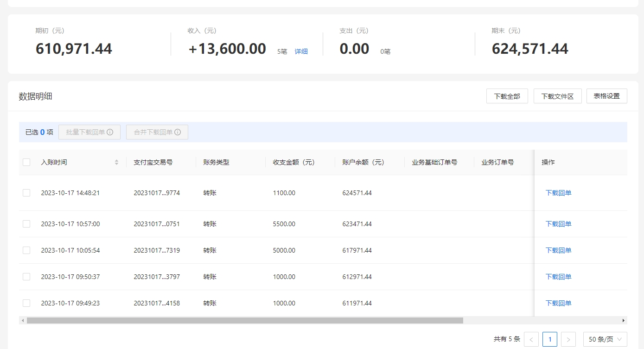Open 表格设置 table settings
Image resolution: width=644 pixels, height=349 pixels.
pyautogui.click(x=606, y=96)
